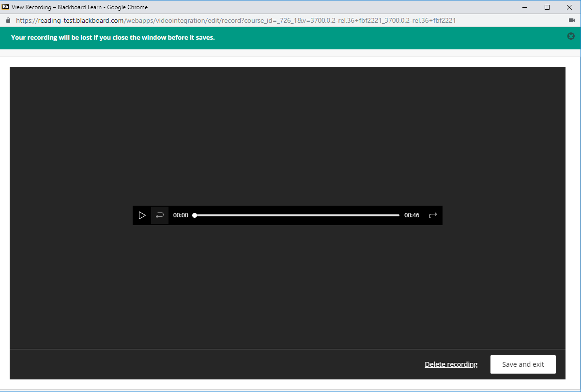
Task: Minimize the Chrome window
Action: (524, 7)
